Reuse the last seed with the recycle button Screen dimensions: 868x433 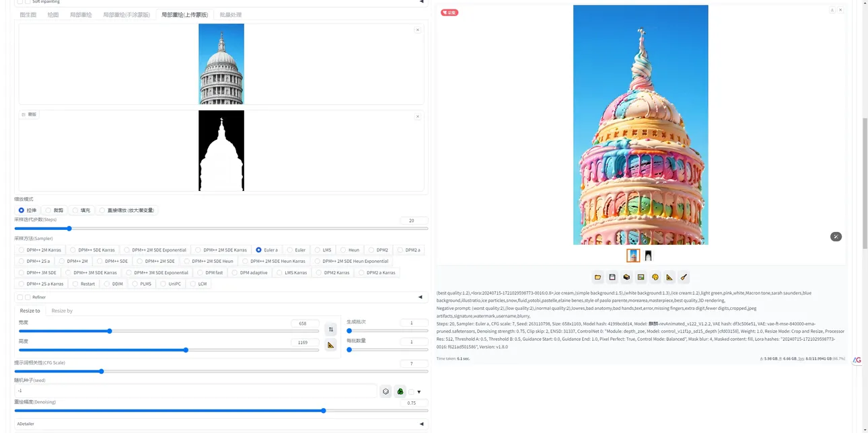(400, 391)
